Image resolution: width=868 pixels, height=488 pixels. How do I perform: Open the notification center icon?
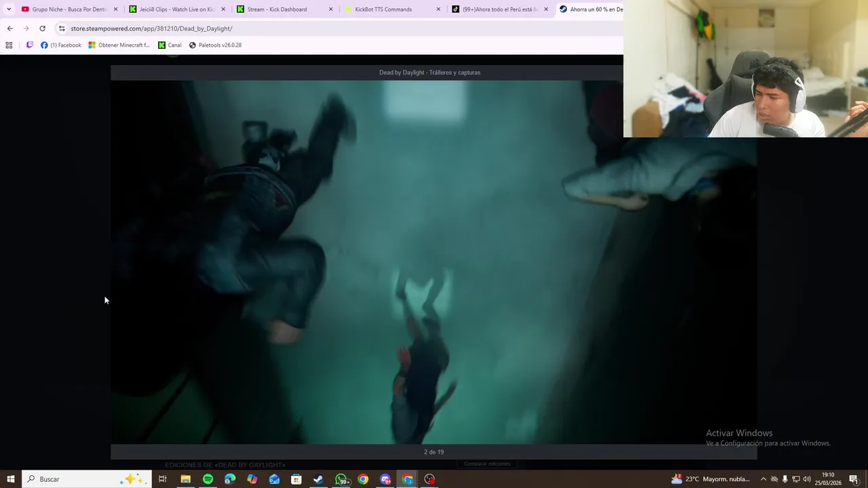coord(854,479)
